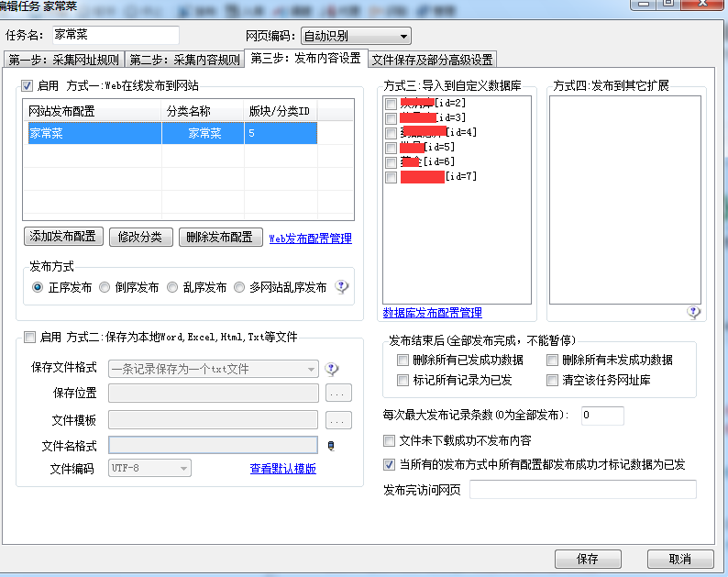Viewport: 728px width, 577px height.
Task: Switch to 第一步：采集网址规则 tab
Action: 63,61
